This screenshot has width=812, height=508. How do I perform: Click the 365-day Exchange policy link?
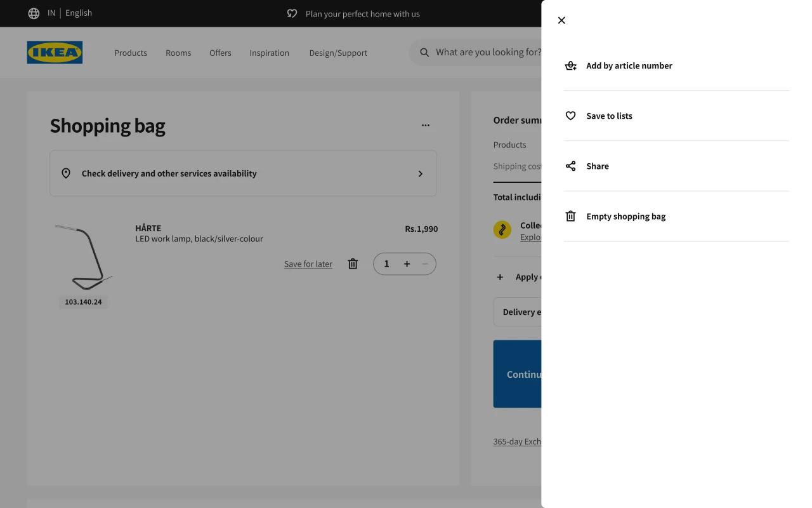pos(517,441)
